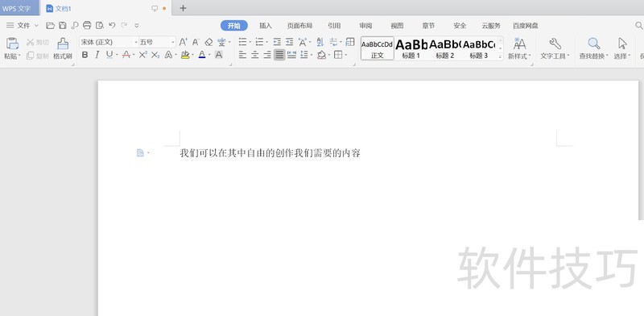Click the font color A swatch

tap(202, 54)
